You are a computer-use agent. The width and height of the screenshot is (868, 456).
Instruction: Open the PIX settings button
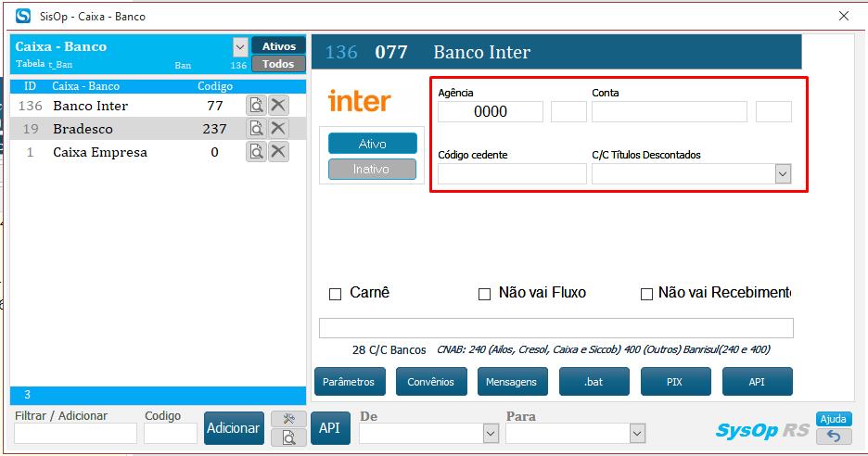coord(675,382)
